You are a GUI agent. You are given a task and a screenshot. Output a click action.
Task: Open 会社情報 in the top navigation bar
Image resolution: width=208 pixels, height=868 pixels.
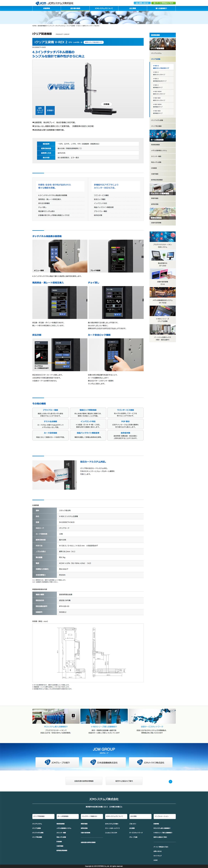click(133, 8)
